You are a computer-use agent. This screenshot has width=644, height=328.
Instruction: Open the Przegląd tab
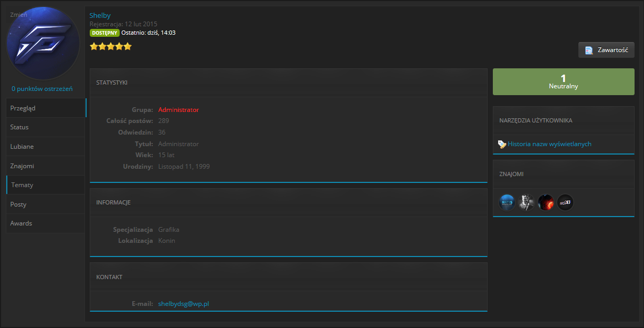pyautogui.click(x=46, y=108)
